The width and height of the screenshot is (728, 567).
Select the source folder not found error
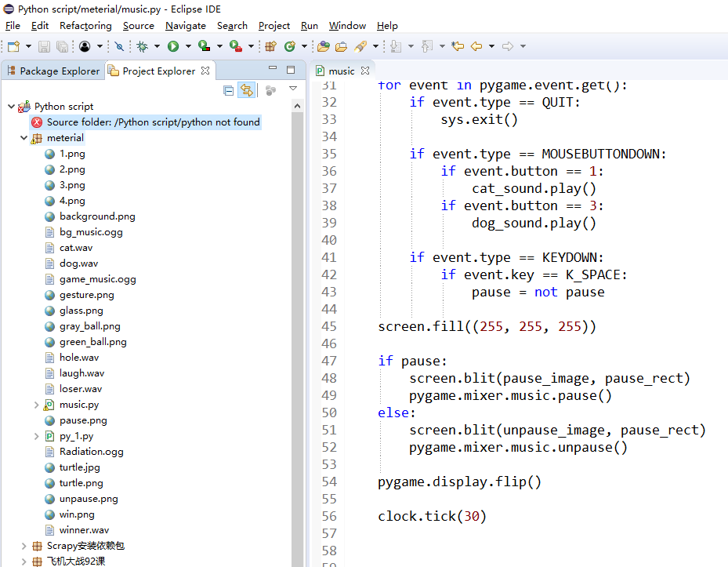153,122
